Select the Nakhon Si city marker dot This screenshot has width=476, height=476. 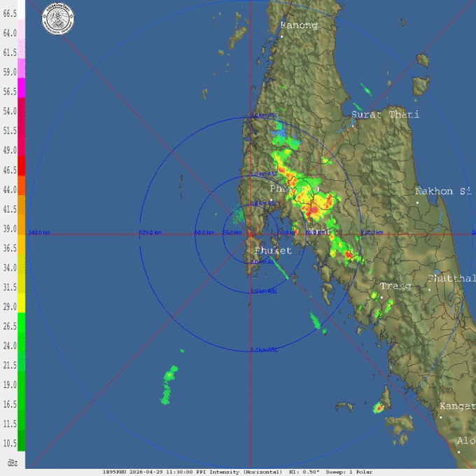pos(417,202)
